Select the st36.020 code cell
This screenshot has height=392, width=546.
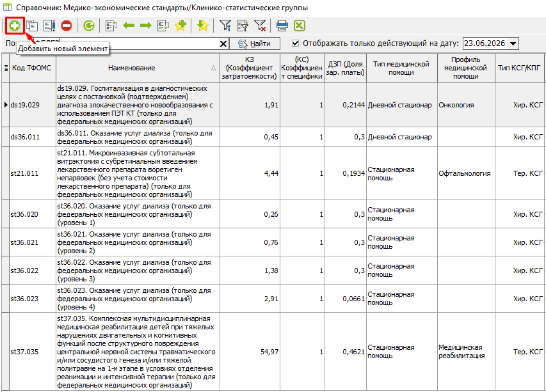(33, 214)
